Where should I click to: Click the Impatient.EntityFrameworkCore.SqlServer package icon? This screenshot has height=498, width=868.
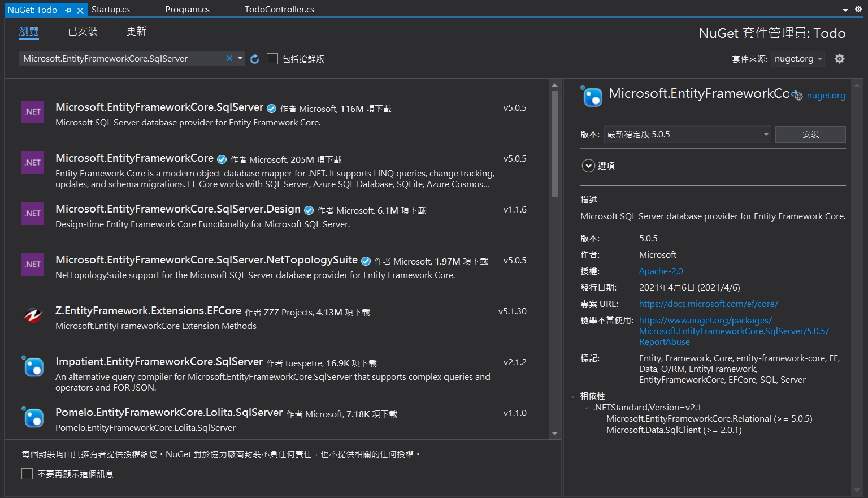pyautogui.click(x=33, y=366)
